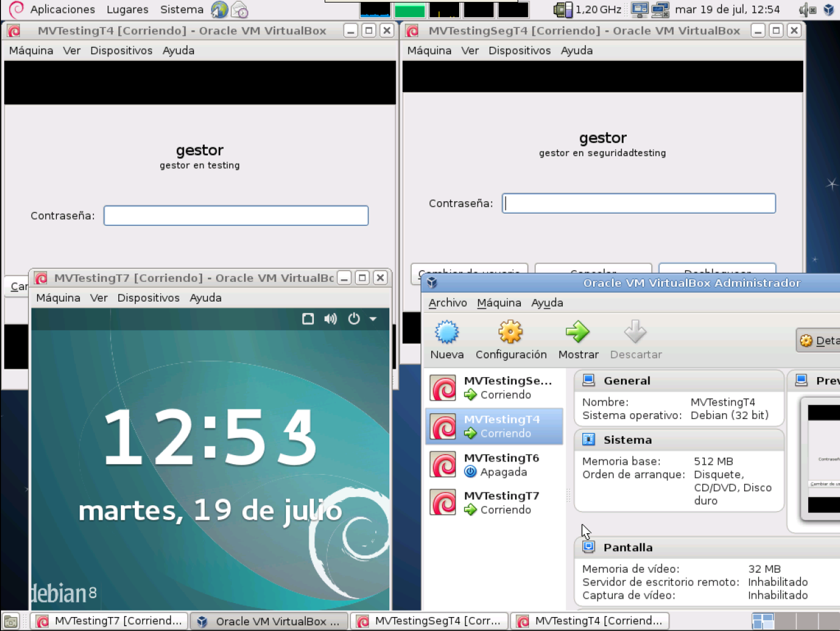This screenshot has width=840, height=631.
Task: Collapse the Sistema section header
Action: 627,440
